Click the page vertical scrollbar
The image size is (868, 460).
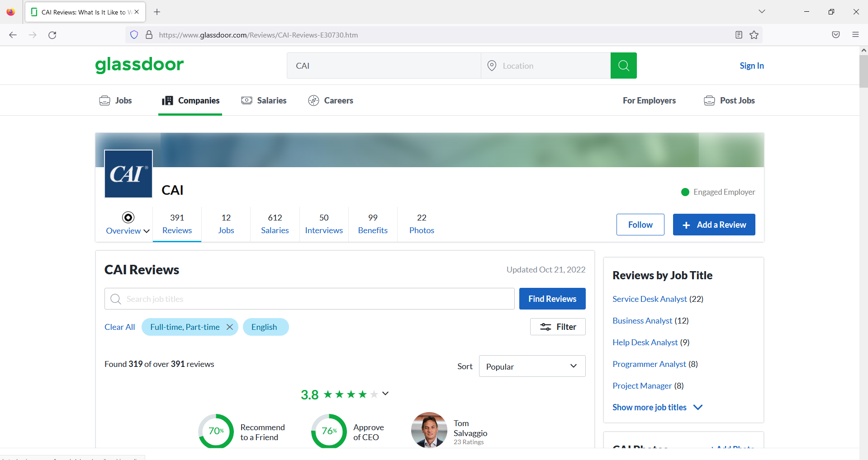(x=863, y=71)
